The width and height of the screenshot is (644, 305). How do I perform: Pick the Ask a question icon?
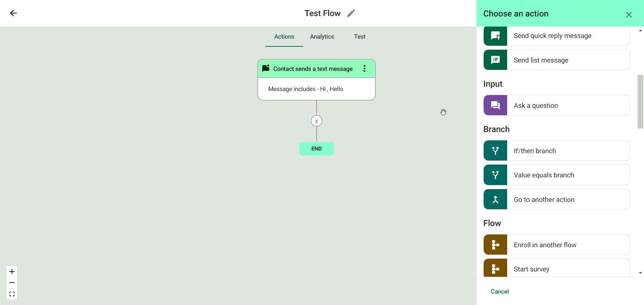[495, 105]
